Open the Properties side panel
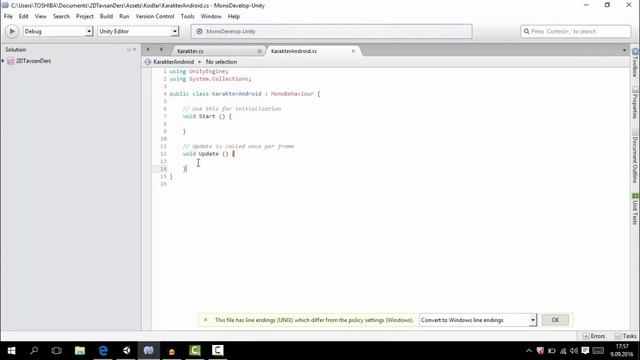 coord(635,102)
